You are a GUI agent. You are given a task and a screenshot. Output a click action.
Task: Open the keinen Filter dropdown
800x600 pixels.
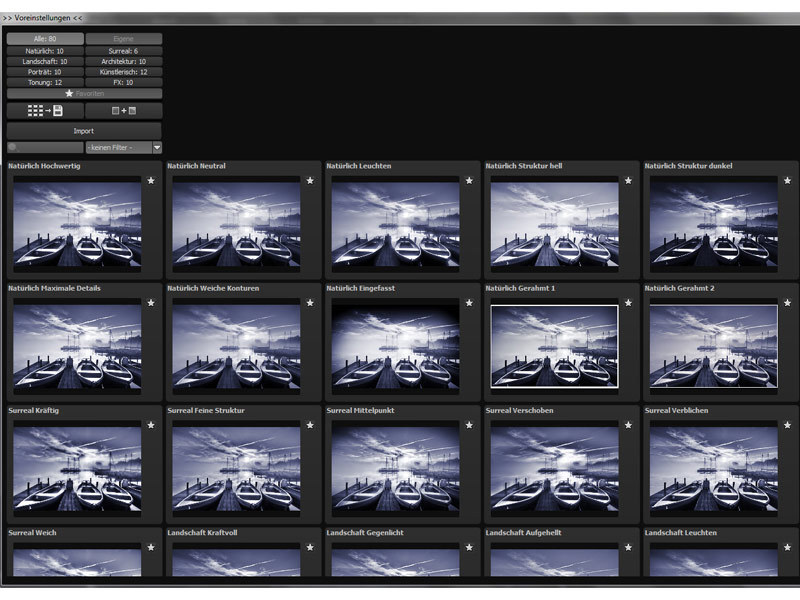(x=123, y=147)
